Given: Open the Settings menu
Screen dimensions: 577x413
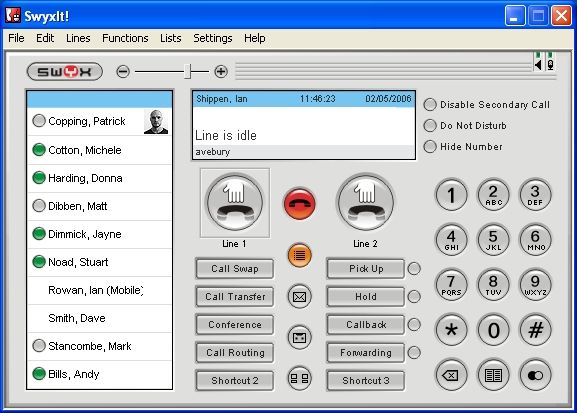Looking at the screenshot, I should coord(213,38).
